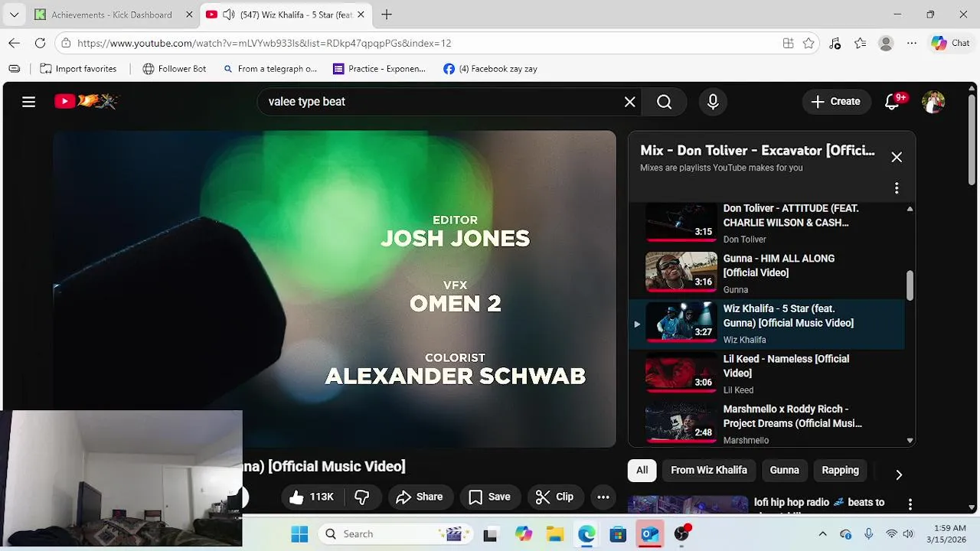Image resolution: width=980 pixels, height=551 pixels.
Task: Open Import favorites bookmark
Action: 78,69
